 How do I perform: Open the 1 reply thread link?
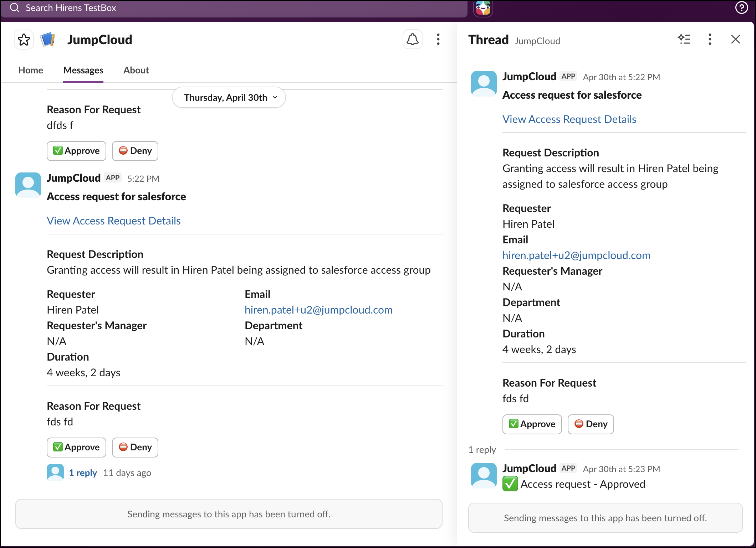click(x=83, y=472)
